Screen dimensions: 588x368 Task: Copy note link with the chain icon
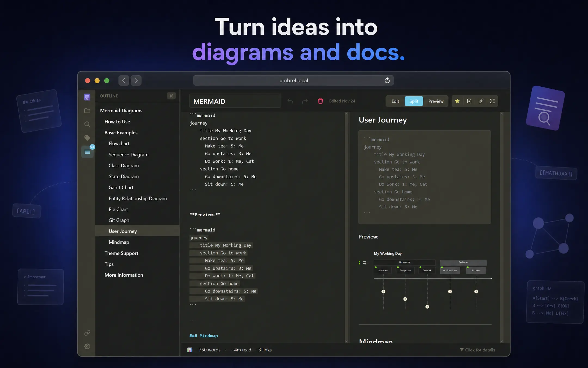[481, 101]
